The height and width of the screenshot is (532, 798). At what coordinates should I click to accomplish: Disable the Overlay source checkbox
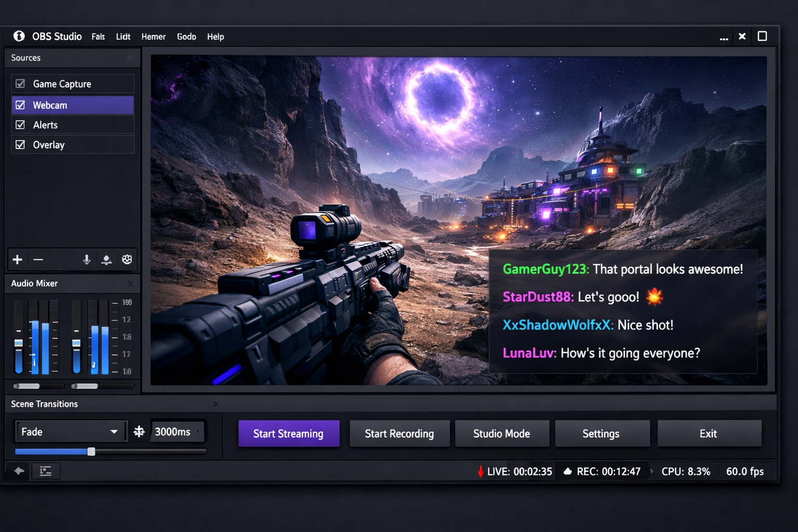point(21,144)
